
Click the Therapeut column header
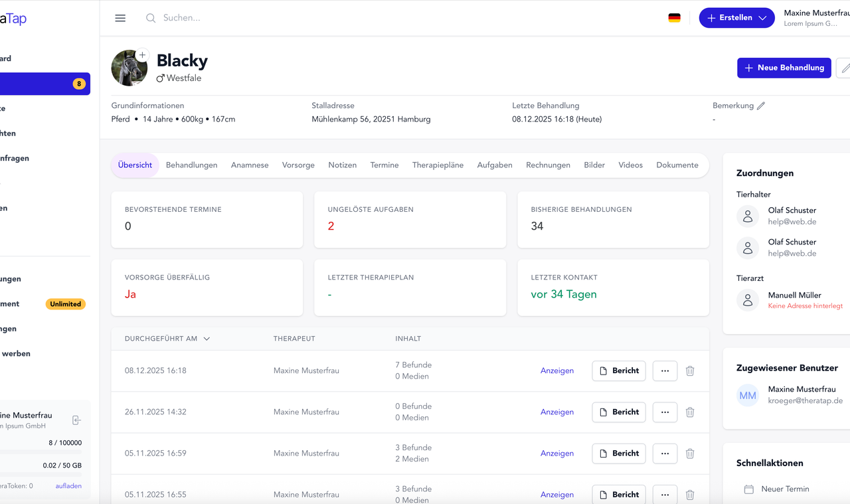[294, 339]
